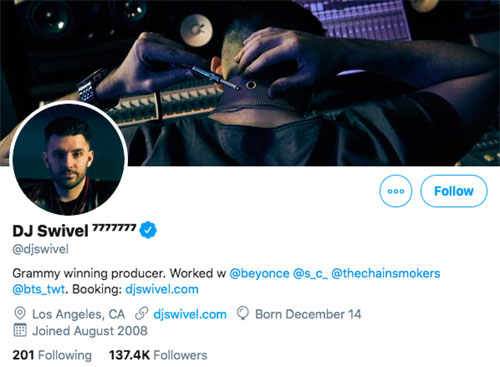This screenshot has width=500, height=367.
Task: Open the profile header banner image
Action: point(250,83)
